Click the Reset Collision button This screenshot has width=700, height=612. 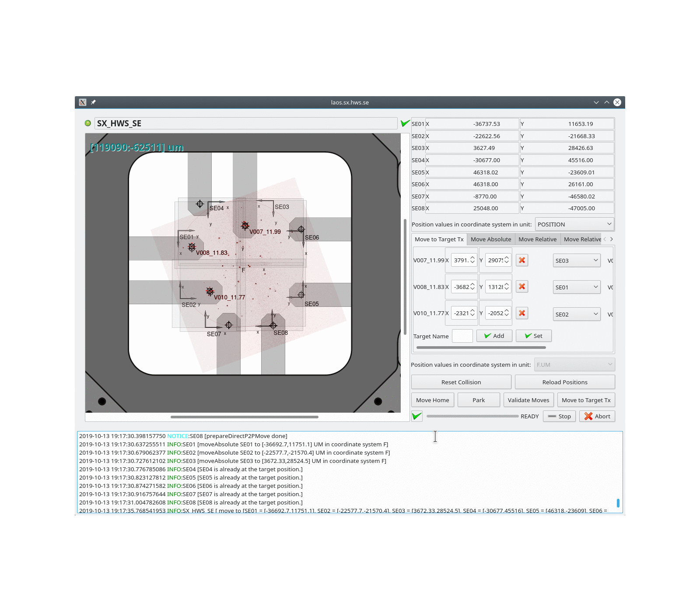(461, 382)
